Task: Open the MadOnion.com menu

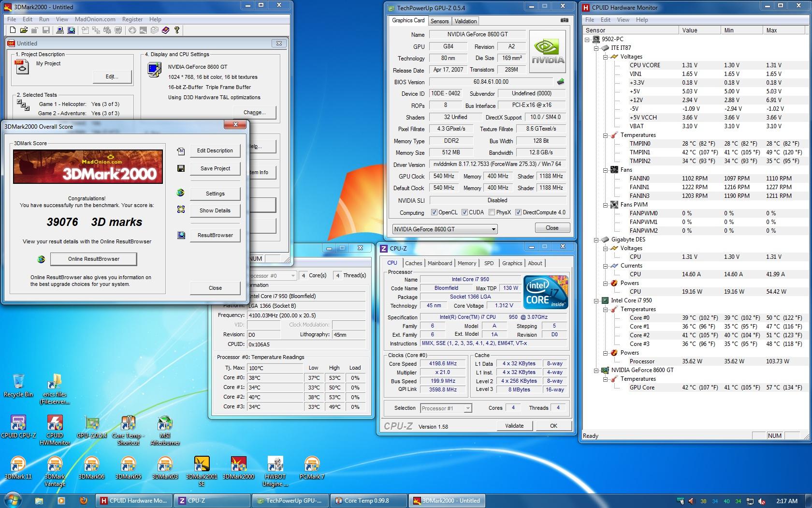Action: point(95,19)
